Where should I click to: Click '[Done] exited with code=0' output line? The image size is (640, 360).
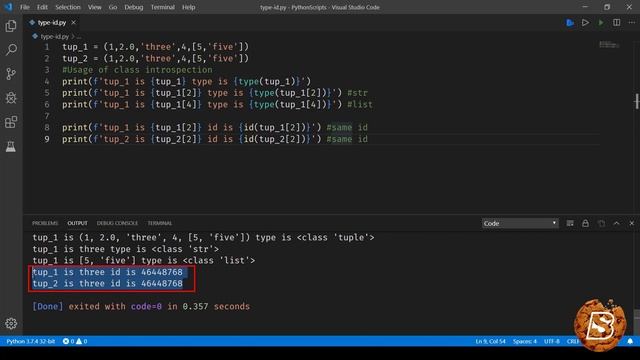click(x=141, y=307)
